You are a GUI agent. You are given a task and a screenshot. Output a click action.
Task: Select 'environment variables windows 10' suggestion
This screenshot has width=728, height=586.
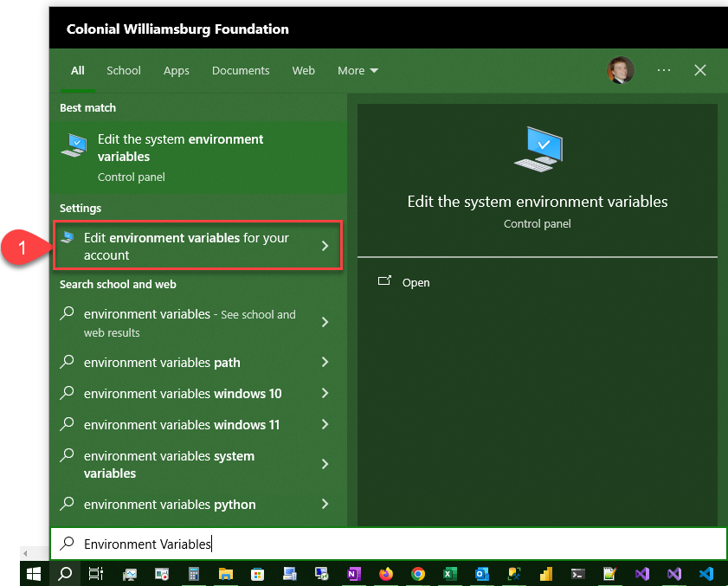coord(183,393)
